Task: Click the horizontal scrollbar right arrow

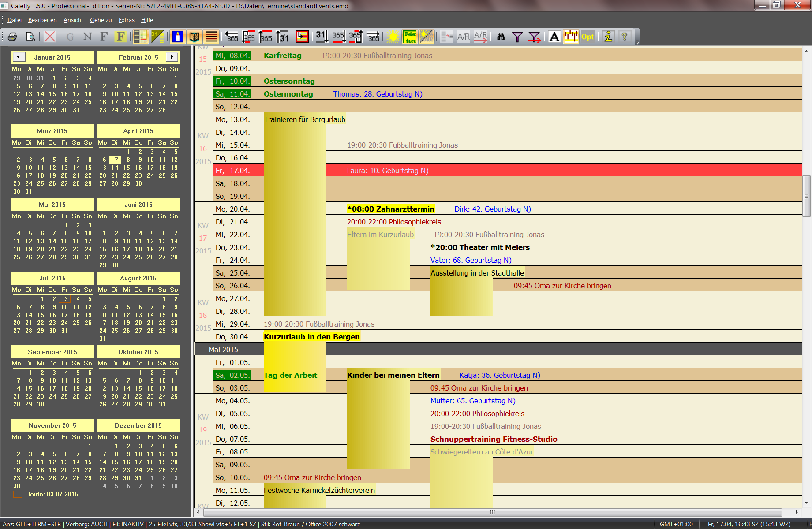Action: 797,512
